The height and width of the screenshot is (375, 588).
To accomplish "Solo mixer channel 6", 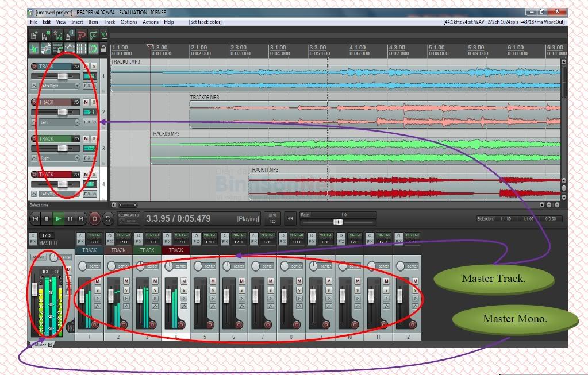I will [x=241, y=289].
